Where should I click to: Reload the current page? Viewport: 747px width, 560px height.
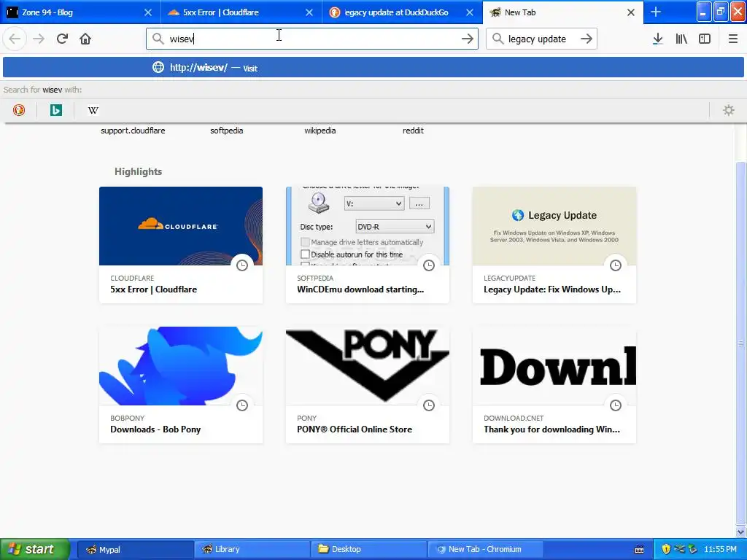pyautogui.click(x=62, y=39)
